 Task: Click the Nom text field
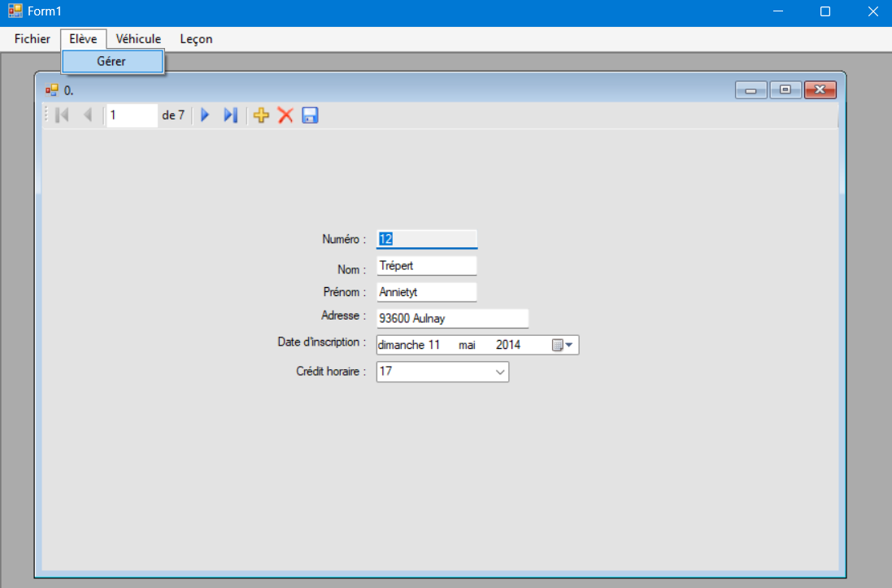tap(426, 266)
